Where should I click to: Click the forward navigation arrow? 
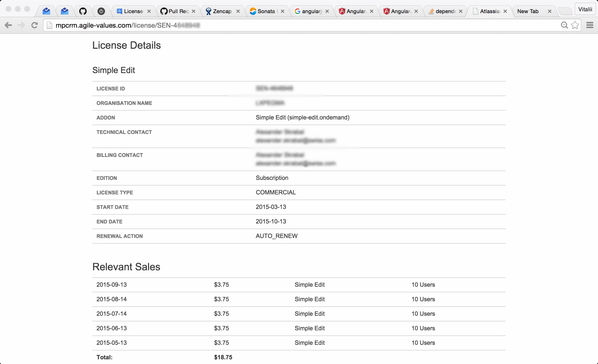click(21, 25)
